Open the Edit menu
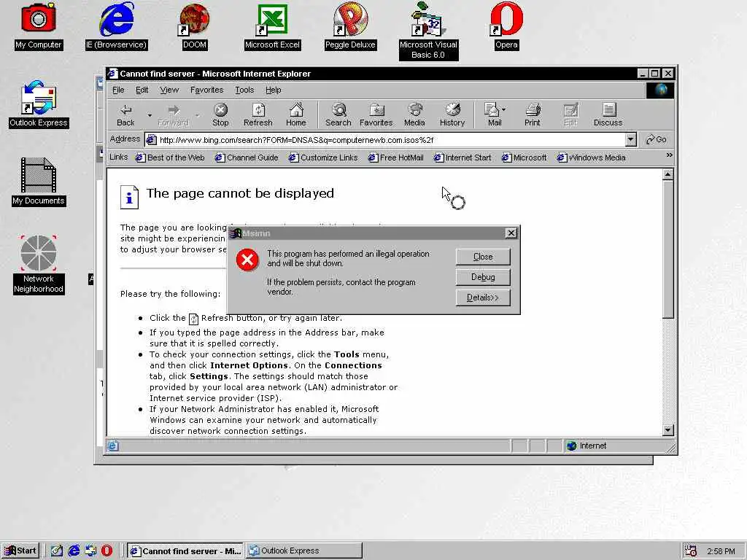 (x=142, y=90)
